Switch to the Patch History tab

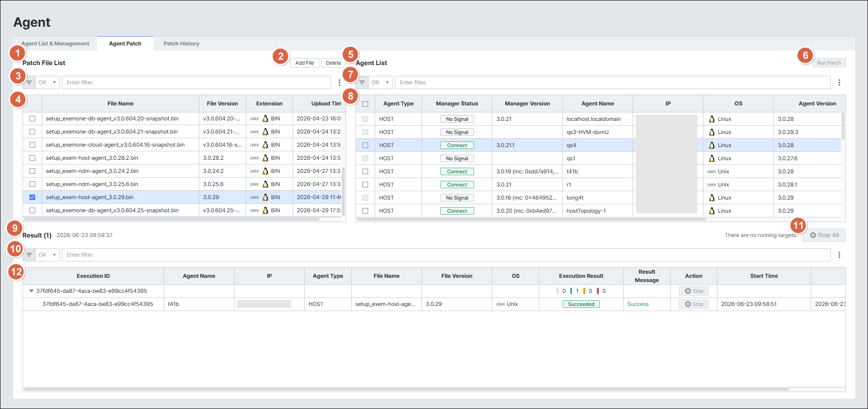181,44
